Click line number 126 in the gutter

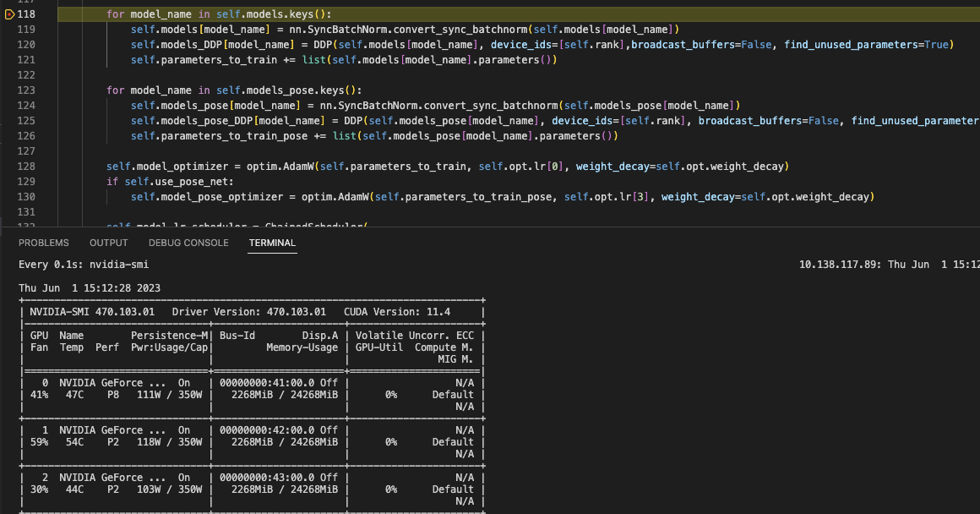tap(26, 135)
